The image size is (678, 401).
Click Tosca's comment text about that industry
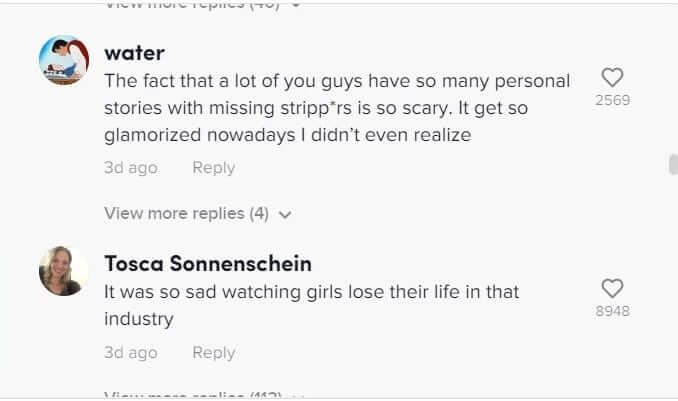[311, 305]
